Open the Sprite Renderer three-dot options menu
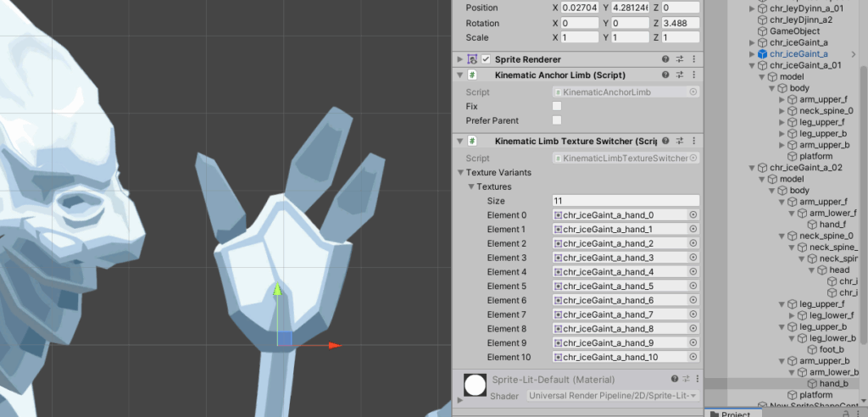This screenshot has height=417, width=868. tap(693, 59)
